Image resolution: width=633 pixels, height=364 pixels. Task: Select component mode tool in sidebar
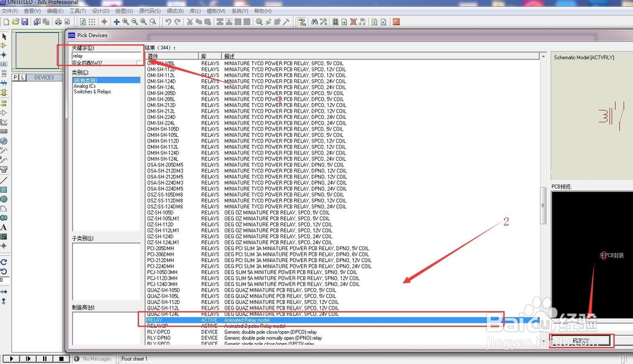tap(4, 46)
